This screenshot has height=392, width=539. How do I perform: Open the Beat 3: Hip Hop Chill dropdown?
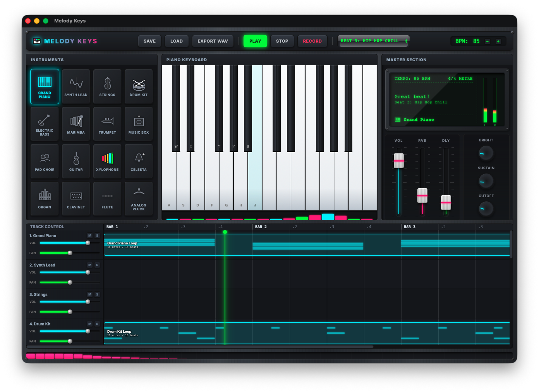tap(374, 41)
